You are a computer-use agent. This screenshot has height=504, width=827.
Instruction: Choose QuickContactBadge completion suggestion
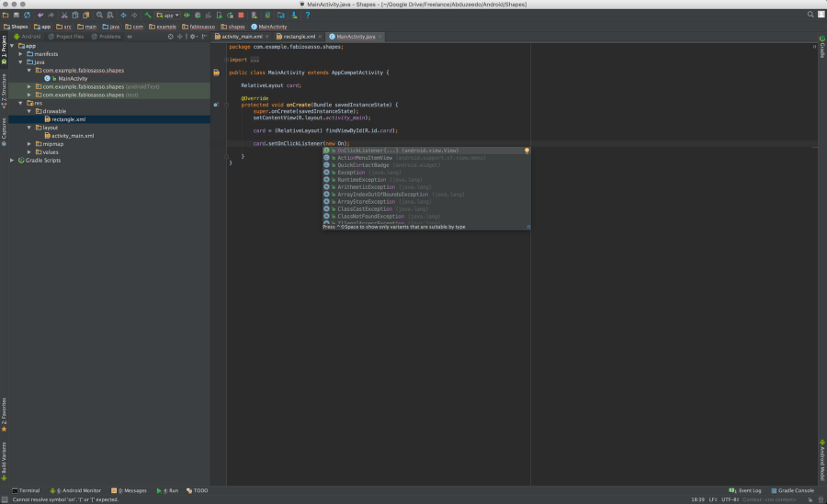pos(426,165)
